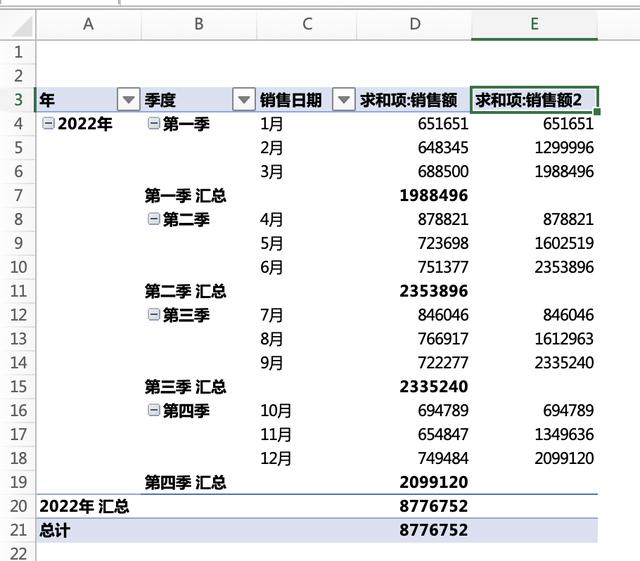This screenshot has width=640, height=561.
Task: Collapse the 第一季 quarter group
Action: tap(154, 124)
